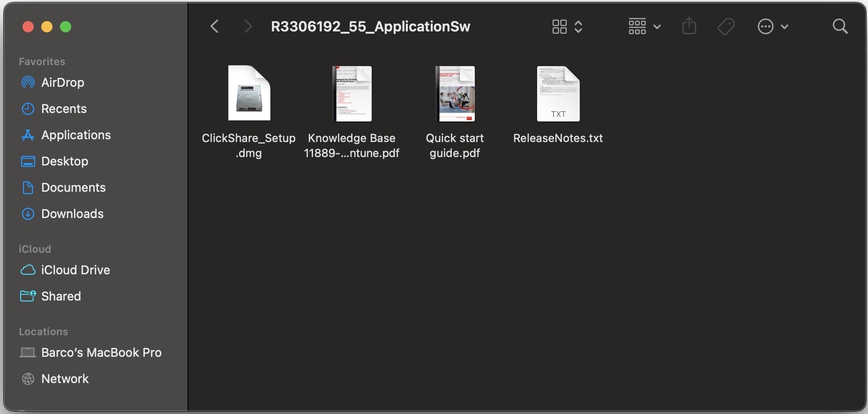Click the R3306192_55_ApplicationSw window title
The width and height of the screenshot is (868, 414).
(x=370, y=27)
